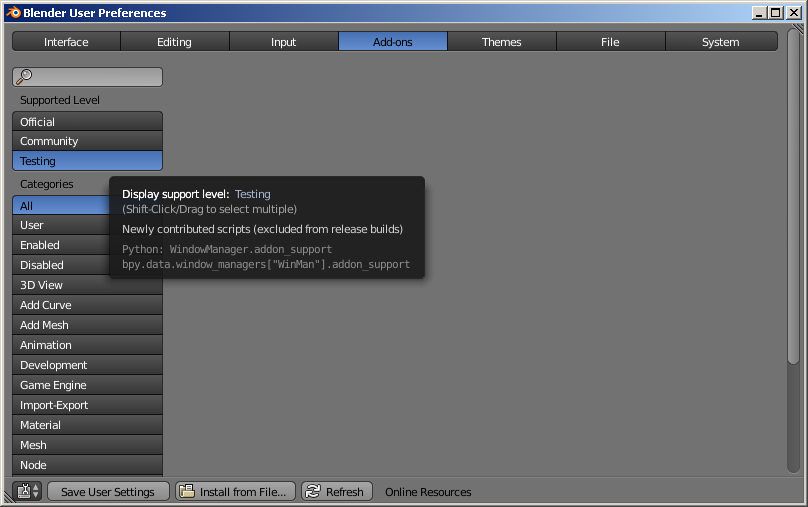The width and height of the screenshot is (808, 507).
Task: Open the Themes tab
Action: pyautogui.click(x=501, y=42)
